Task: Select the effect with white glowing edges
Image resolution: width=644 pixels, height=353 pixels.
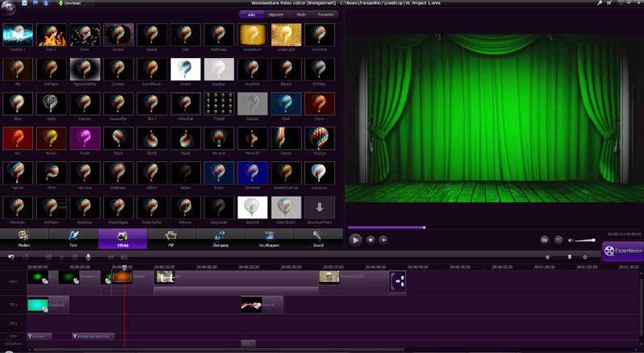Action: [85, 69]
